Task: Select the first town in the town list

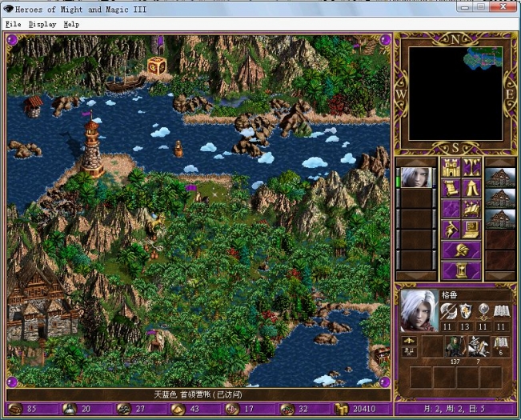Action: (x=500, y=178)
